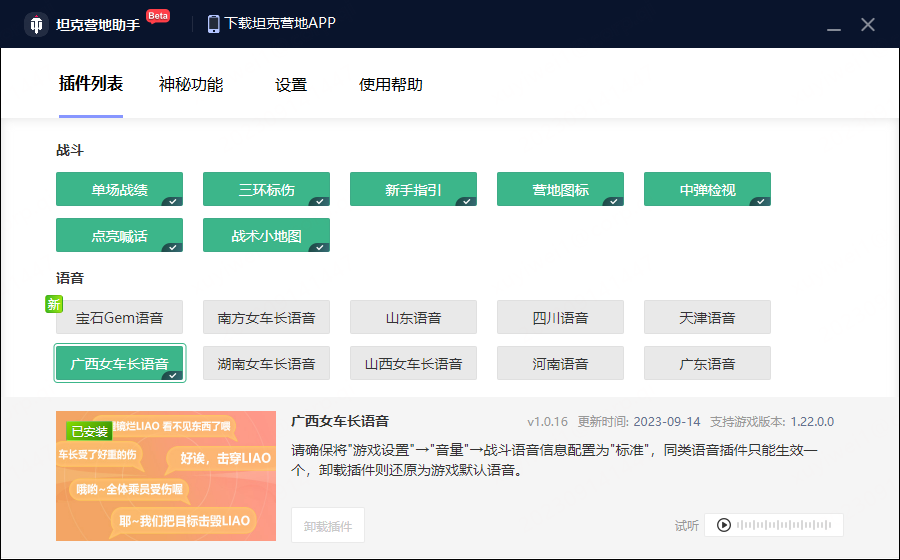Screen dimensions: 900x560
Task: Open the 使用帮助 tab
Action: (391, 85)
